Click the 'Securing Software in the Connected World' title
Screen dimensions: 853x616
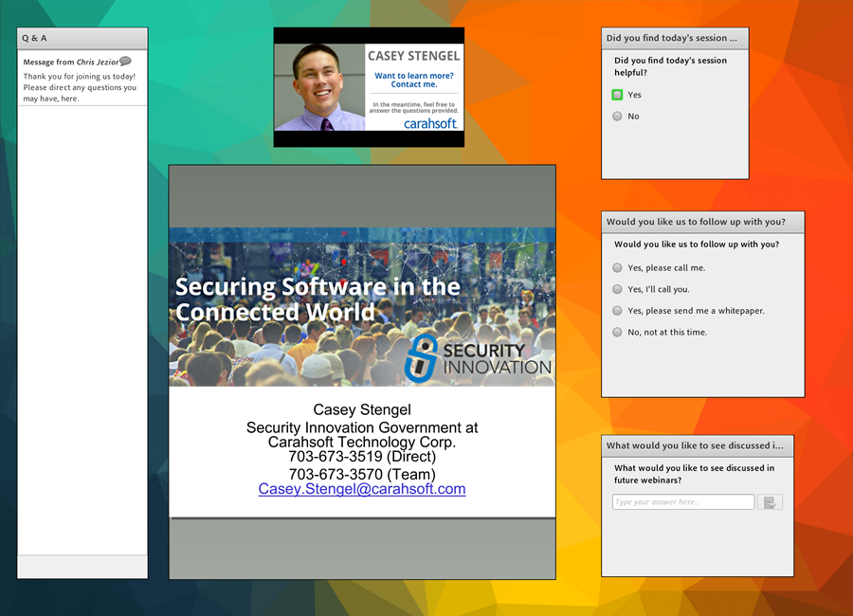pyautogui.click(x=318, y=299)
